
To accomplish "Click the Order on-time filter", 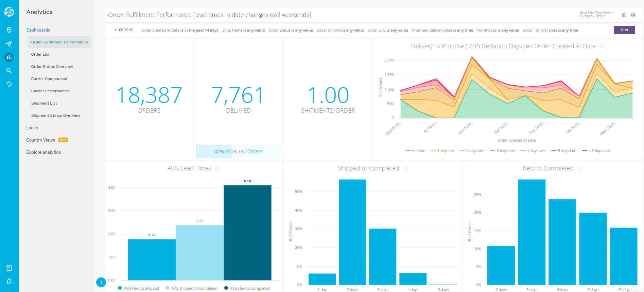I will (340, 30).
